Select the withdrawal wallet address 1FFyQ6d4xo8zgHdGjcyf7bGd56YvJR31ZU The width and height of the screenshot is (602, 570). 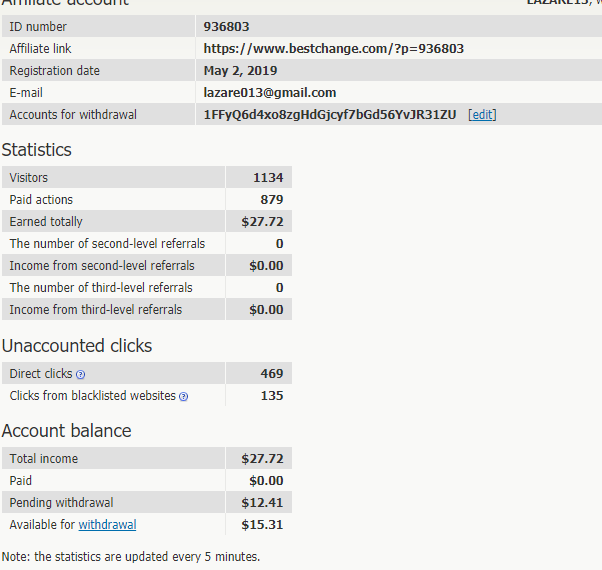click(330, 114)
